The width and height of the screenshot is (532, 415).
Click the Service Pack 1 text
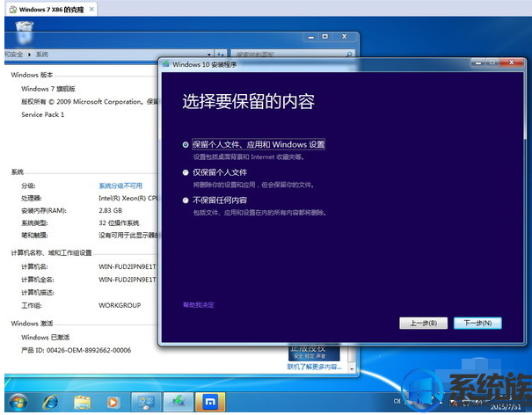(x=43, y=114)
